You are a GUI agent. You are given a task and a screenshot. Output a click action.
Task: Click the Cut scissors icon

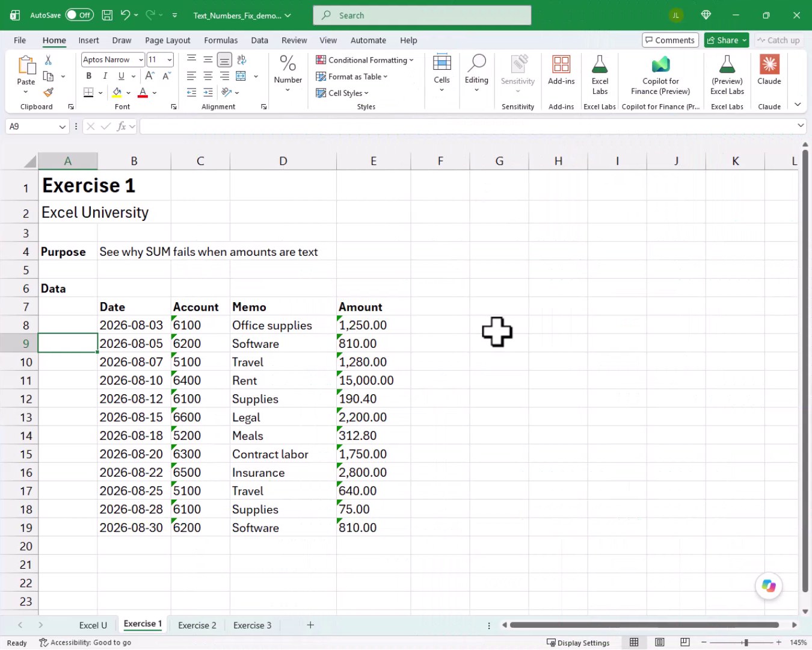coord(48,60)
